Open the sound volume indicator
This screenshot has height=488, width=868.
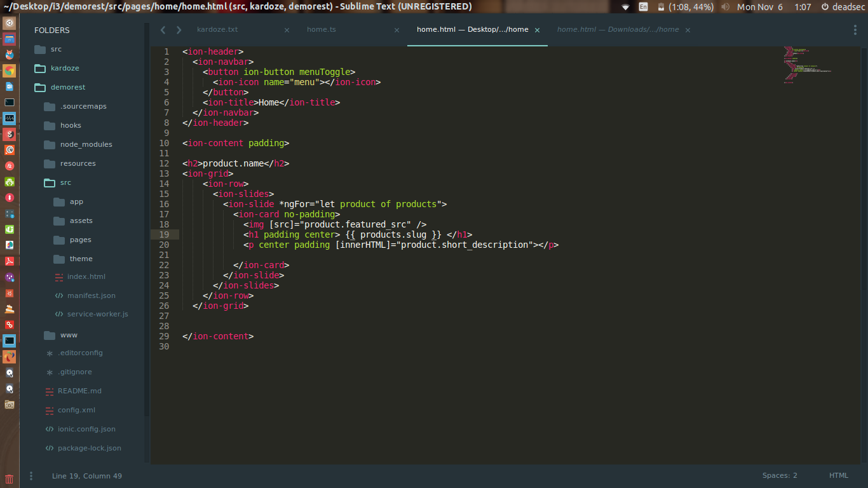[726, 7]
